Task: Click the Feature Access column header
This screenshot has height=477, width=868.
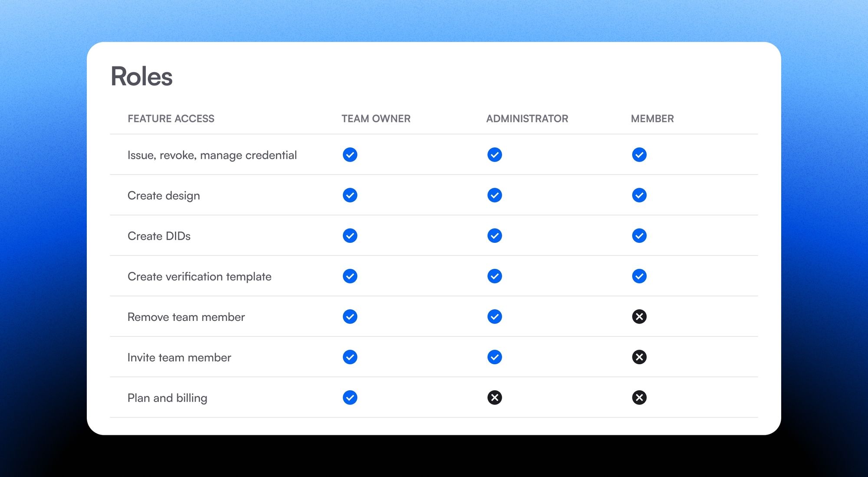Action: pyautogui.click(x=171, y=119)
